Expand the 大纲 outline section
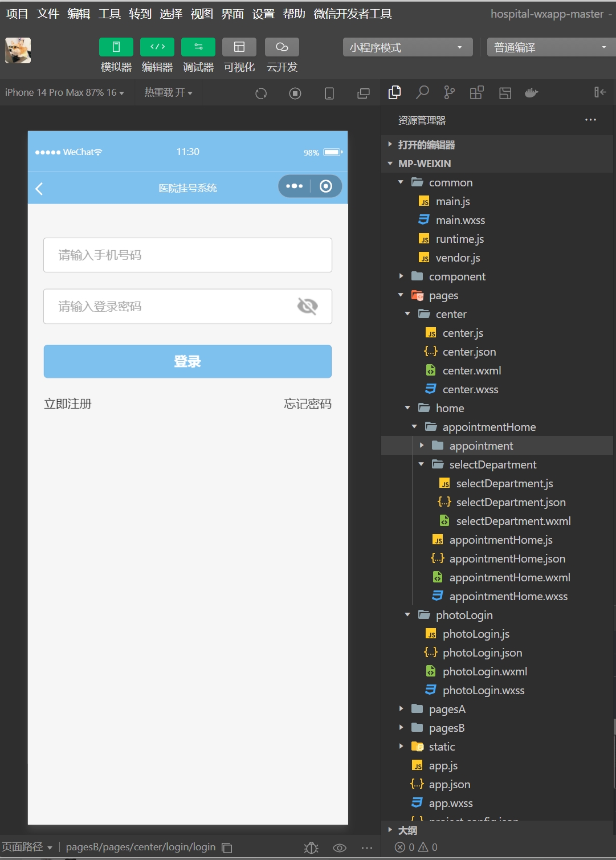The height and width of the screenshot is (860, 616). click(x=497, y=830)
